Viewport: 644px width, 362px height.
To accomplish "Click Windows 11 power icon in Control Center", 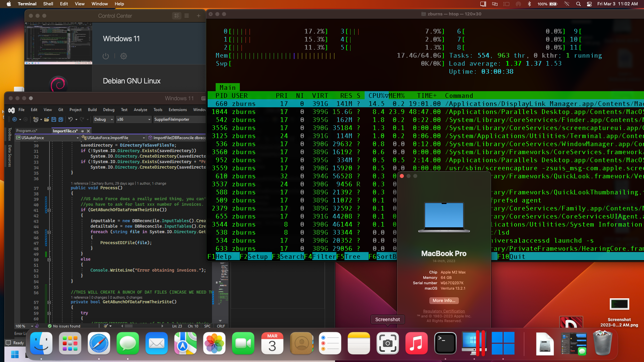I will tap(106, 56).
